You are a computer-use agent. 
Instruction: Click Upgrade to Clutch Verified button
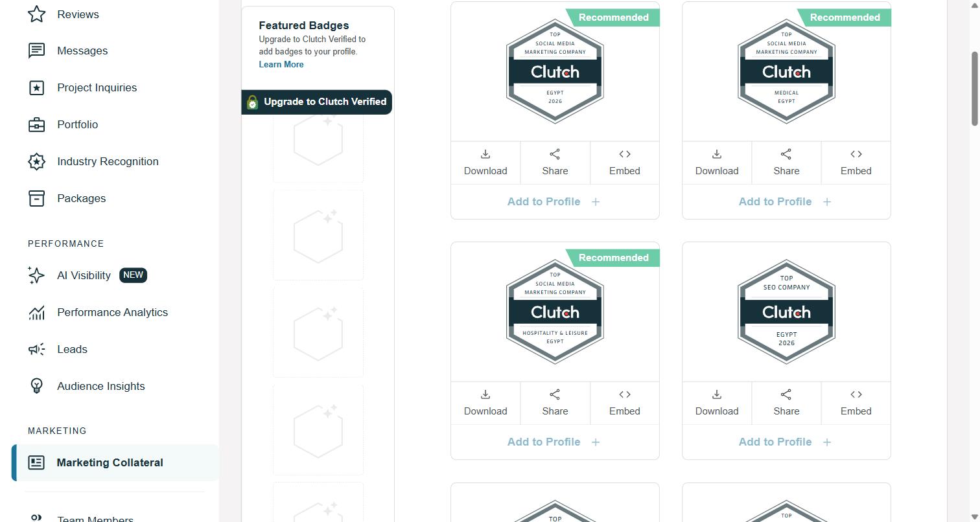(317, 102)
